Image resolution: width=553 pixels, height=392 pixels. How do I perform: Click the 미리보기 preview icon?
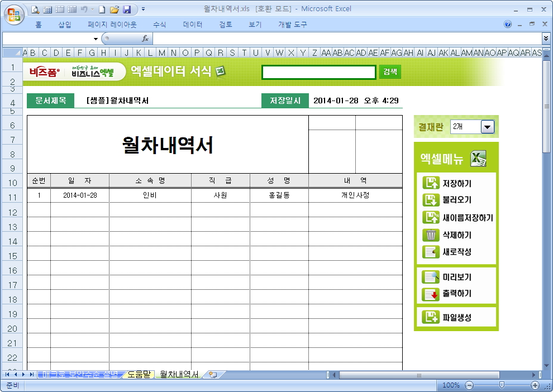(431, 277)
